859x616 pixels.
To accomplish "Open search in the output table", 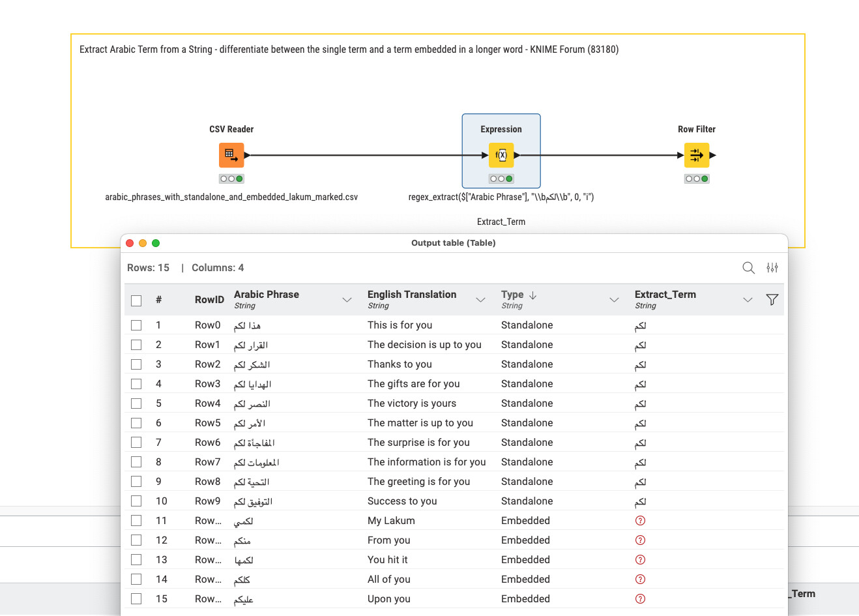I will [748, 267].
